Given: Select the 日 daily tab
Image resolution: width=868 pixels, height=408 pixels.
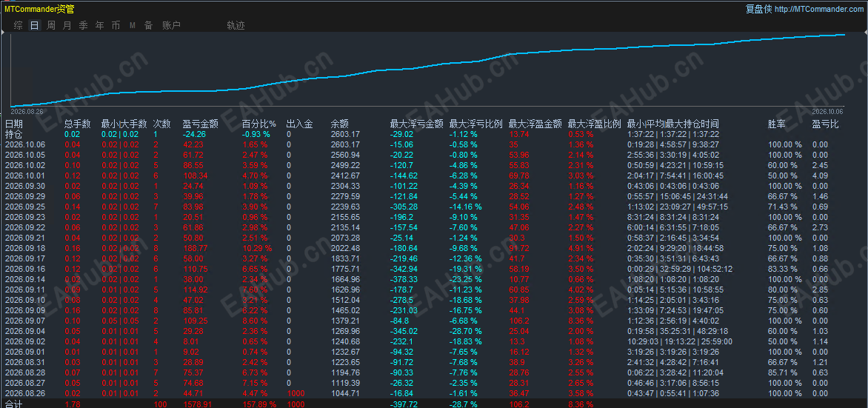Looking at the screenshot, I should pos(35,25).
